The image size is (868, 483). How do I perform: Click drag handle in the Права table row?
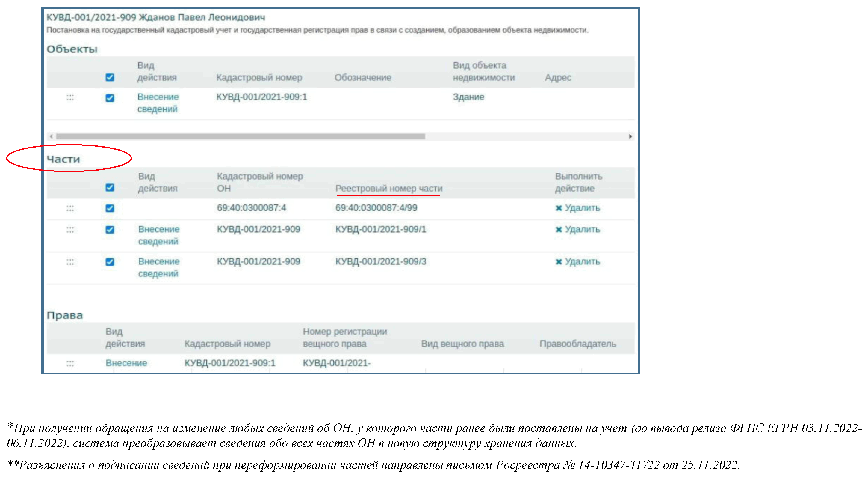pos(70,363)
